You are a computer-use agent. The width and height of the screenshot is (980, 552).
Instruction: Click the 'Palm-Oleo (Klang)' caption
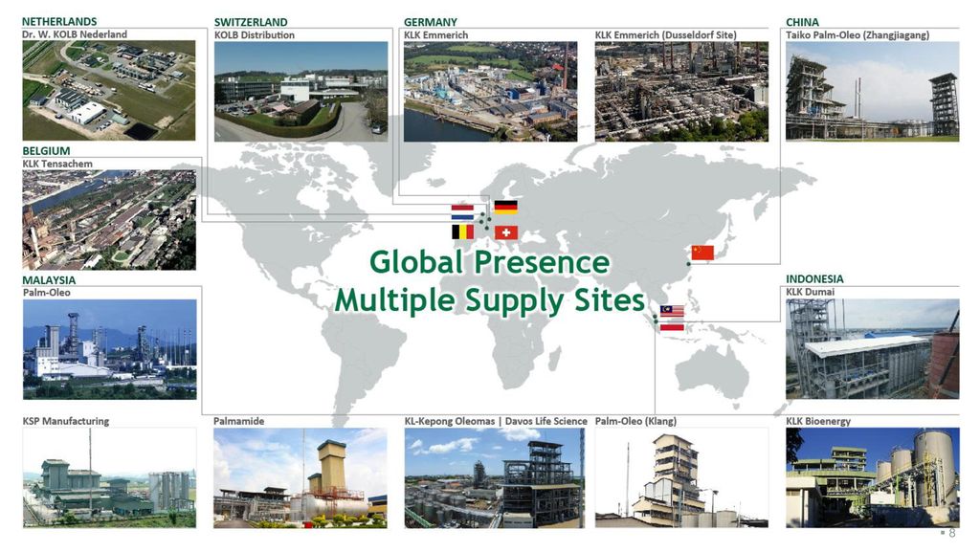[635, 421]
